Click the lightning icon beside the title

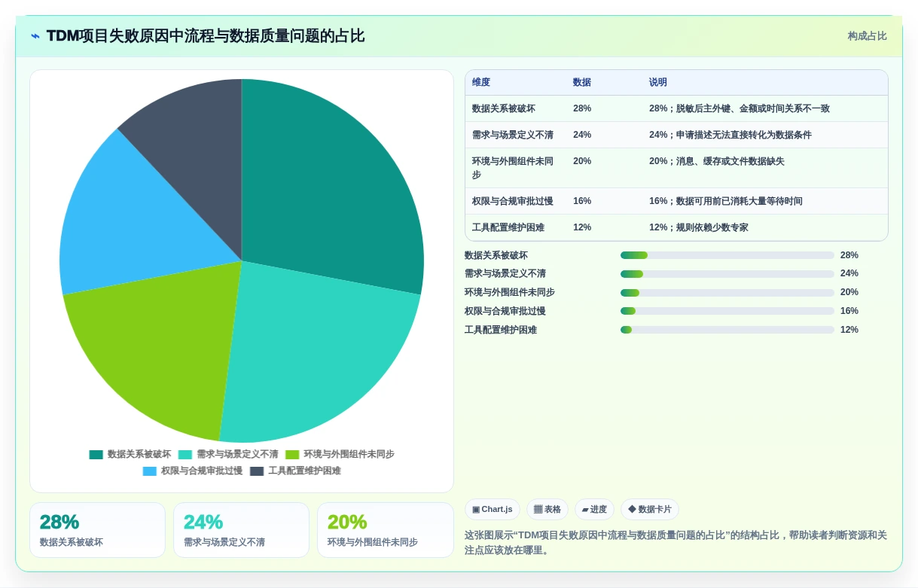pos(35,36)
